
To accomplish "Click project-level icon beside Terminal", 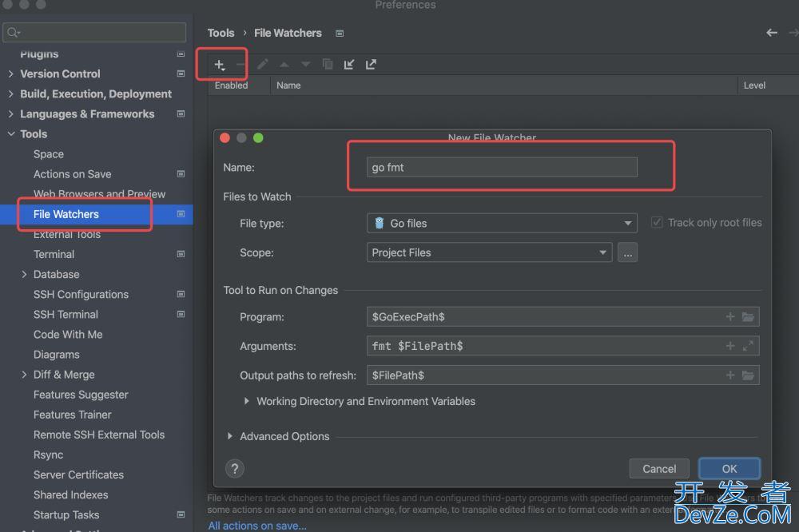I will (x=181, y=254).
